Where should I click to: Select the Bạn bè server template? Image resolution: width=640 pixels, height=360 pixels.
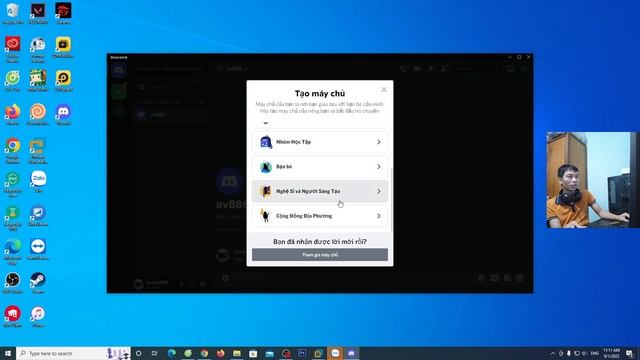pos(320,167)
